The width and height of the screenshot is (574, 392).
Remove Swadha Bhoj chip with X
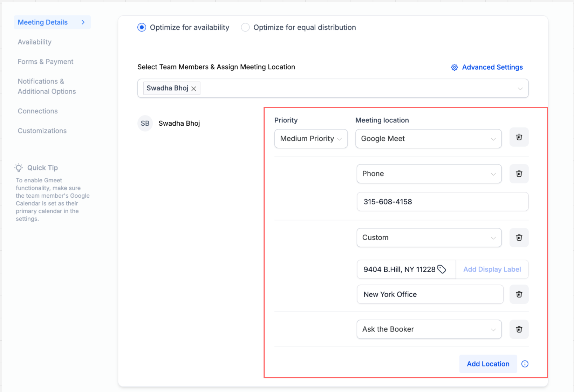(194, 89)
